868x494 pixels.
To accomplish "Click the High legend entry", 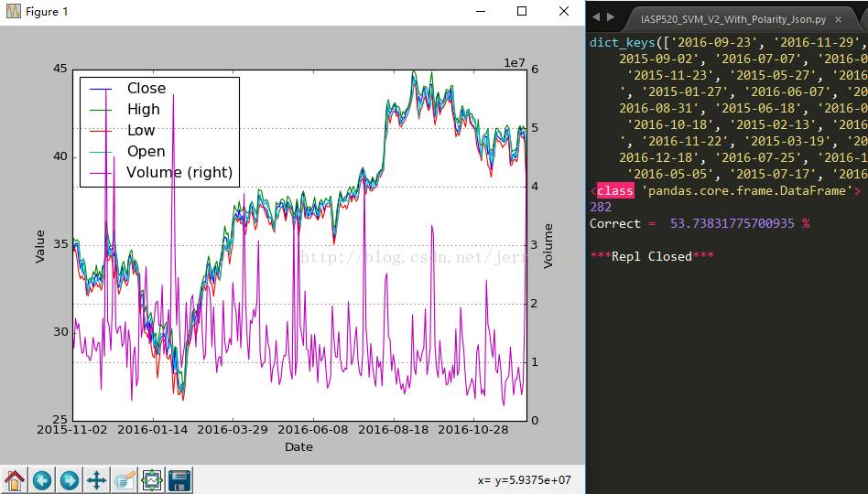I will click(144, 110).
